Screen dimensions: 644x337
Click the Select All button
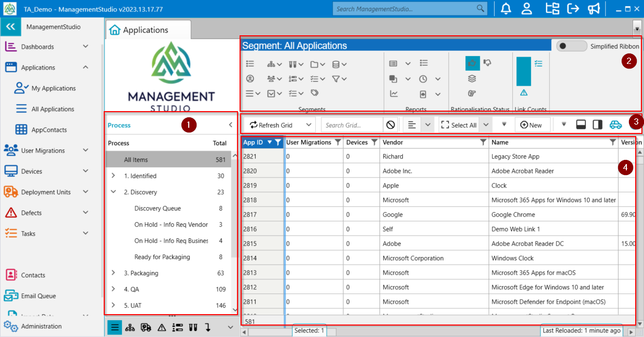coord(459,125)
